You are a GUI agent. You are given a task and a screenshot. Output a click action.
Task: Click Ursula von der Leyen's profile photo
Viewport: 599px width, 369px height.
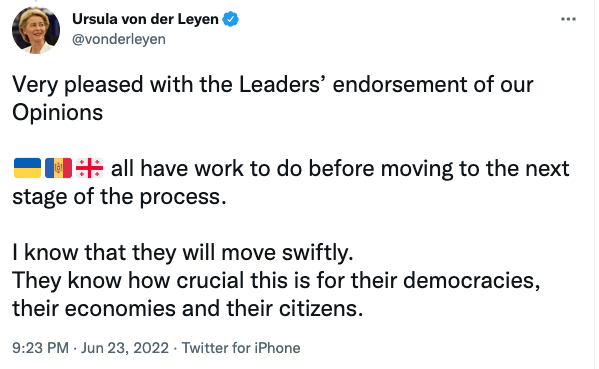(x=36, y=30)
